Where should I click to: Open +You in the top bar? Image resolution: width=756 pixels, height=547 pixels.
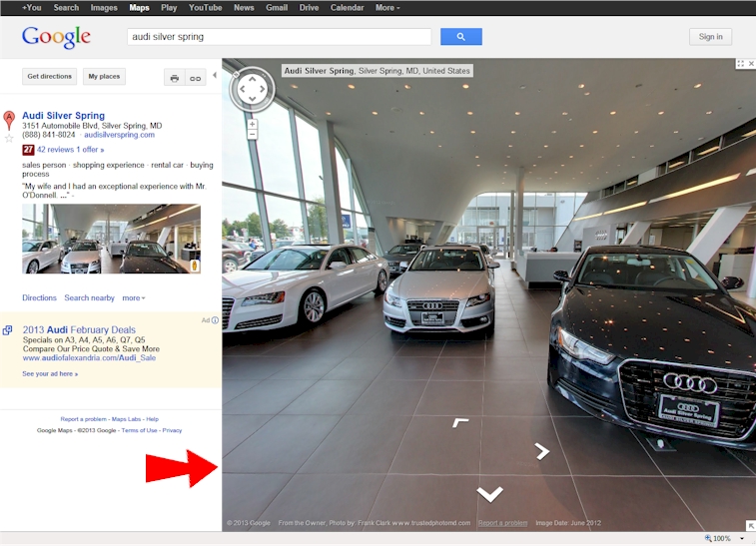coord(31,8)
